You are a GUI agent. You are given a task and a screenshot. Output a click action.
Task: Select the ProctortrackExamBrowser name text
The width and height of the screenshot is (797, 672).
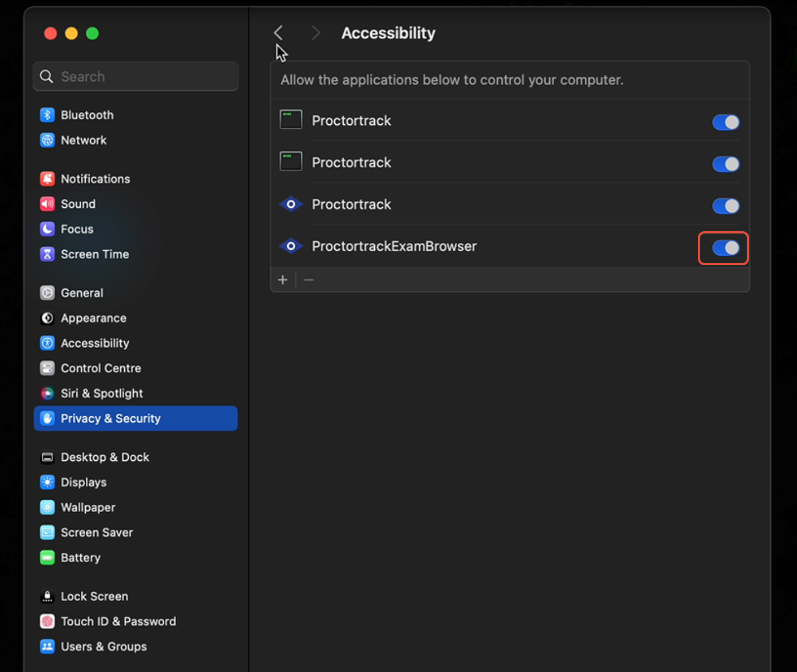coord(394,246)
